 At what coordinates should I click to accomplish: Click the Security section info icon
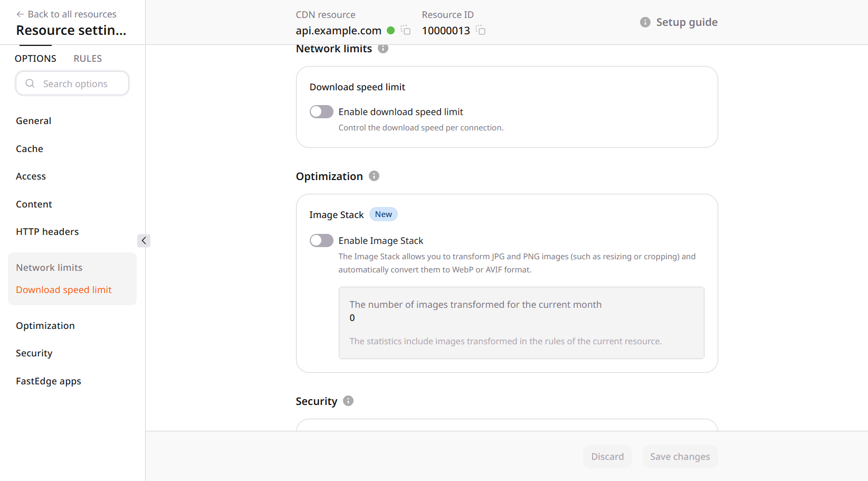[x=348, y=401]
